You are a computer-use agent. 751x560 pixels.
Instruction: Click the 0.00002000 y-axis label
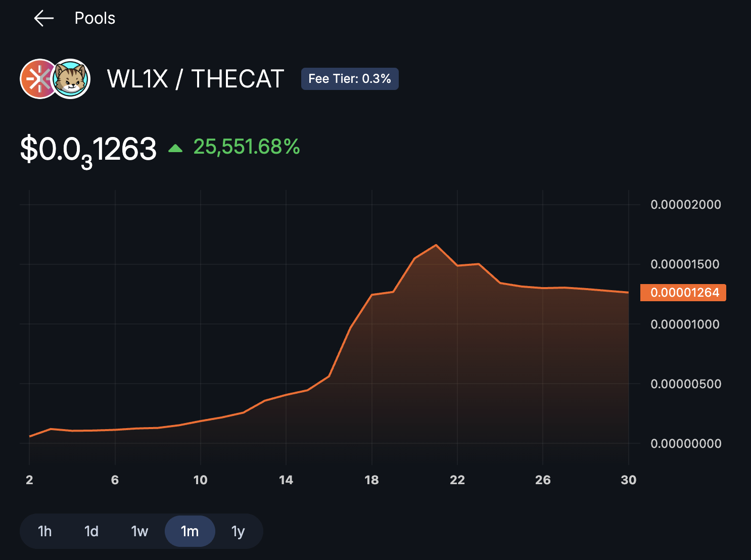pyautogui.click(x=686, y=205)
